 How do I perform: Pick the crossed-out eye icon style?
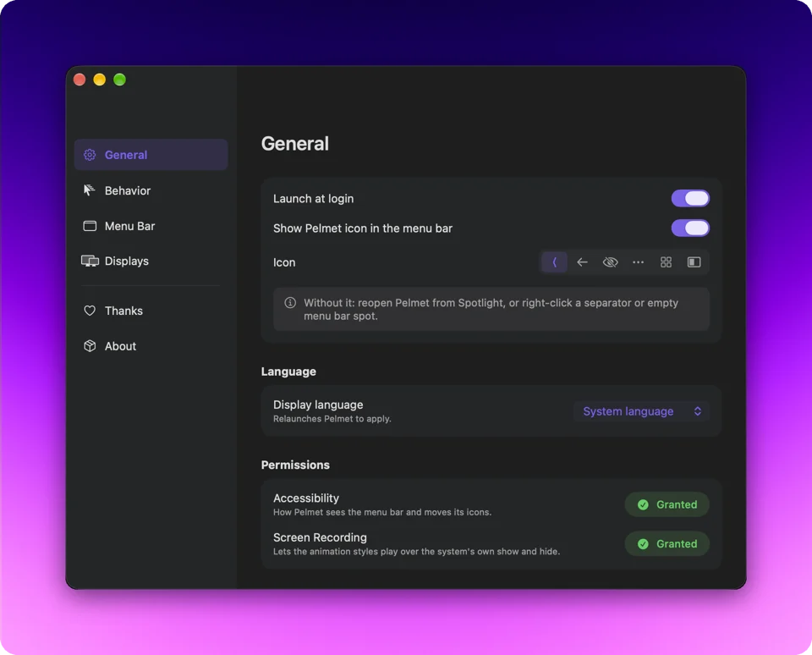tap(610, 262)
